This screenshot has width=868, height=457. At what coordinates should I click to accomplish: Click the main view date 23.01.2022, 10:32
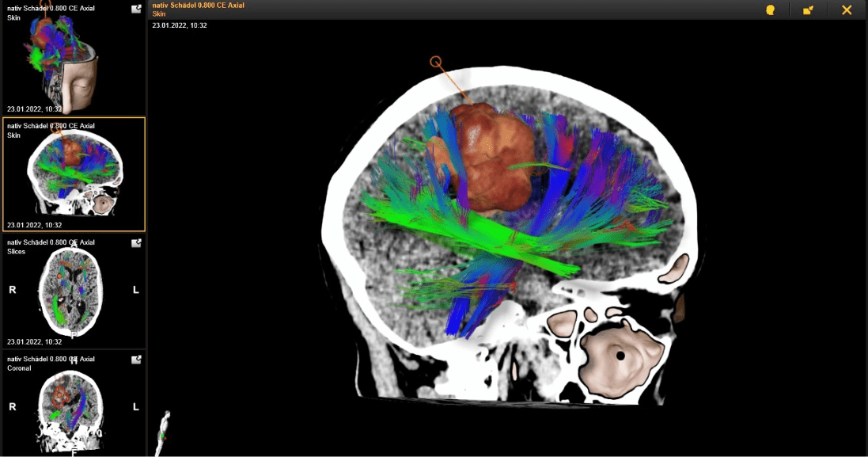point(180,25)
